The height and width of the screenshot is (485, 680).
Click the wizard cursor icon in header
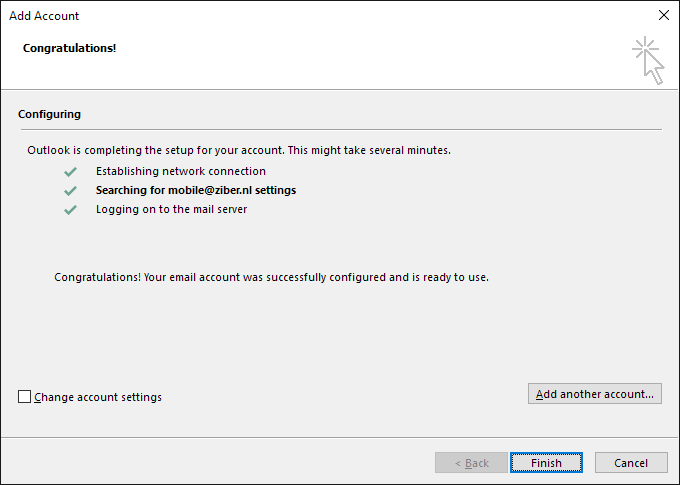click(648, 60)
